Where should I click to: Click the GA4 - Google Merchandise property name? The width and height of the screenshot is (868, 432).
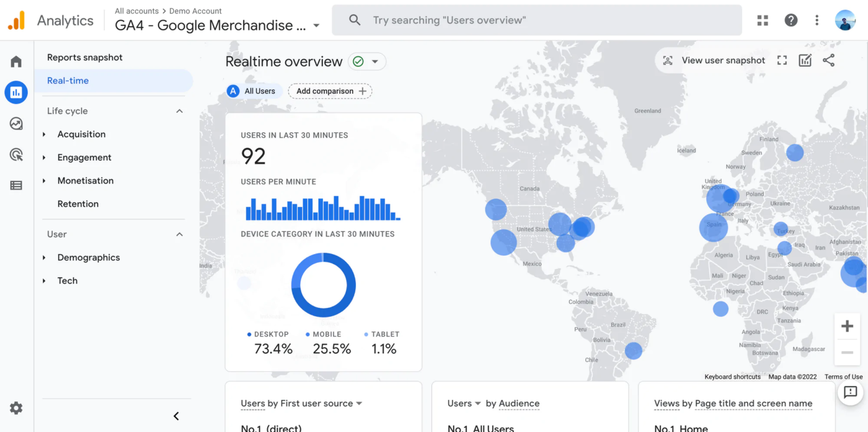(211, 25)
